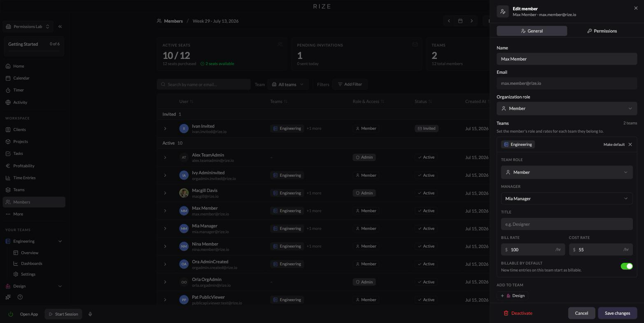Open Engineering Settings
This screenshot has width=644, height=323.
pos(28,274)
